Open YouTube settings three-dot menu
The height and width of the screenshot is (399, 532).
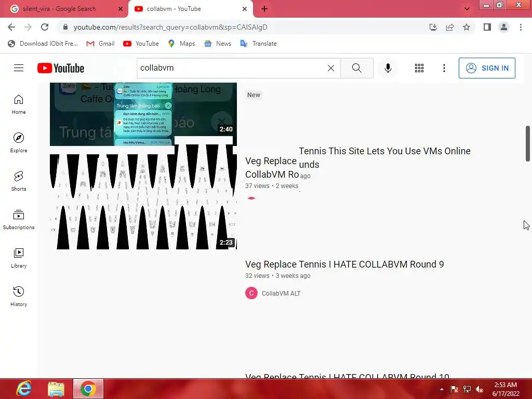pyautogui.click(x=444, y=68)
